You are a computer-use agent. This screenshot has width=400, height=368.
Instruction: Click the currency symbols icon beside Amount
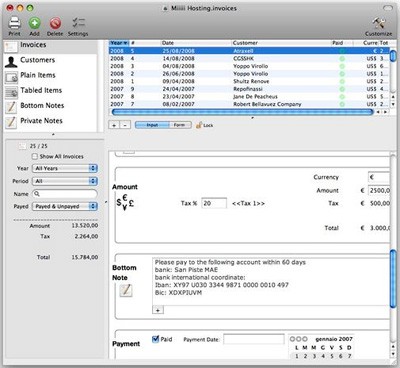point(125,202)
